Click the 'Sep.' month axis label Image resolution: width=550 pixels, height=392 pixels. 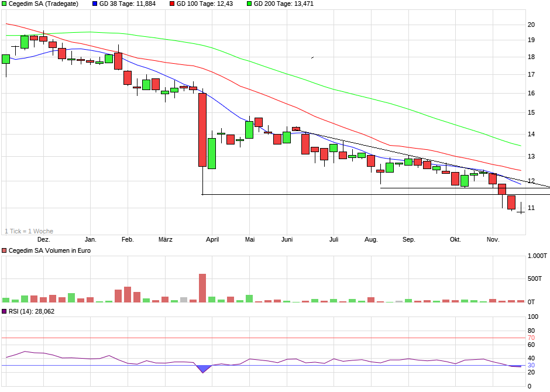click(408, 239)
